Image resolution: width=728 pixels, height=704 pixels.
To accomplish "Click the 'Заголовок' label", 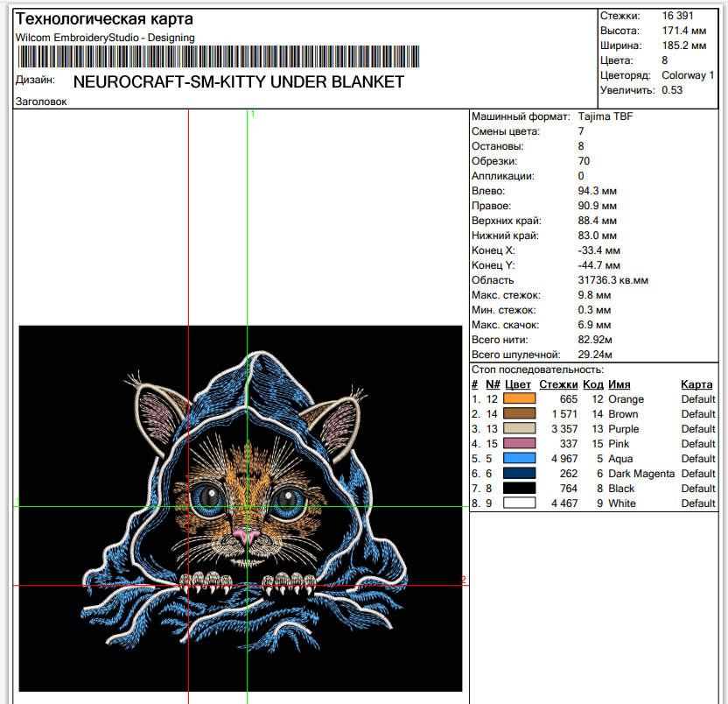I will [41, 102].
